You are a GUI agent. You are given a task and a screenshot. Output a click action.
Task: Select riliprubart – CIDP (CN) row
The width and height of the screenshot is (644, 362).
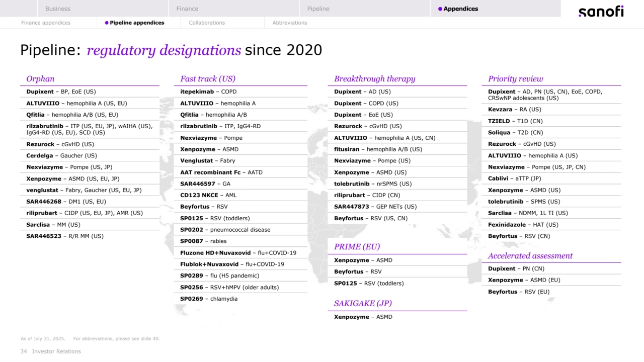pos(397,195)
